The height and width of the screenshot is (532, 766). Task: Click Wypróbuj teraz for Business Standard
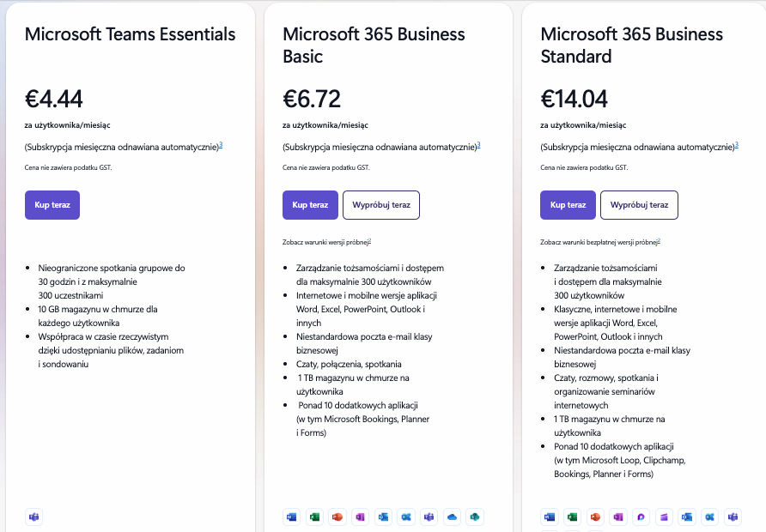coord(639,205)
